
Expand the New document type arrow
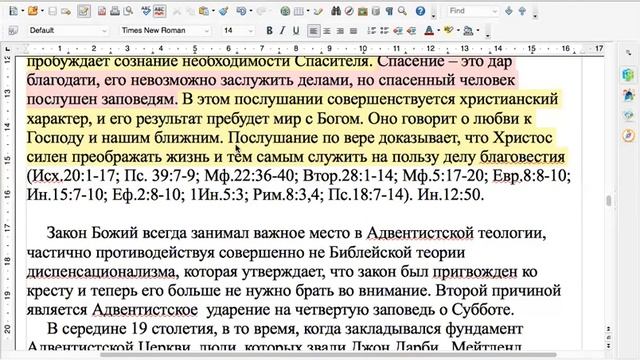coord(22,11)
